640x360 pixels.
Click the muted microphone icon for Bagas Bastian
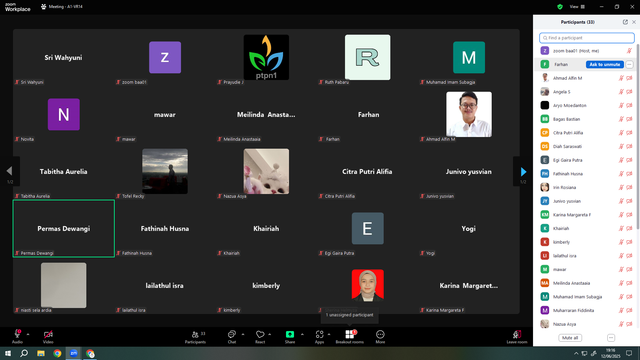tap(621, 119)
